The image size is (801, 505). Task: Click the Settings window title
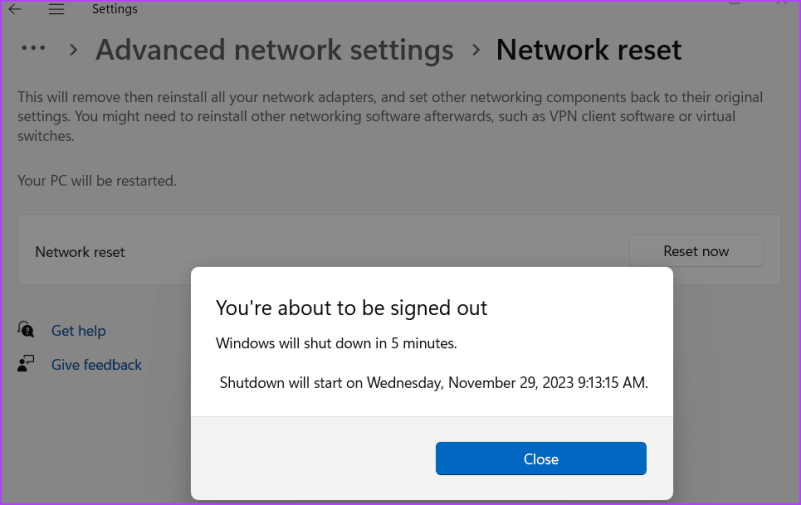coord(114,9)
